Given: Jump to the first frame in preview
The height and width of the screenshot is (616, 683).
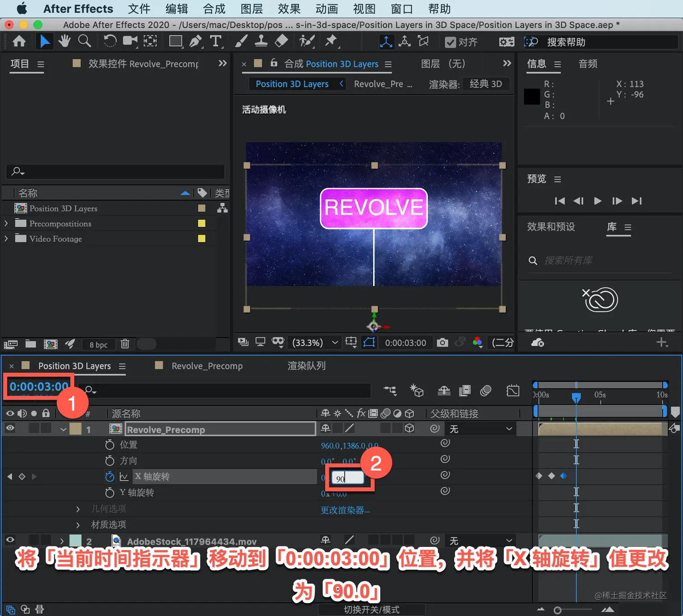Looking at the screenshot, I should coord(560,201).
